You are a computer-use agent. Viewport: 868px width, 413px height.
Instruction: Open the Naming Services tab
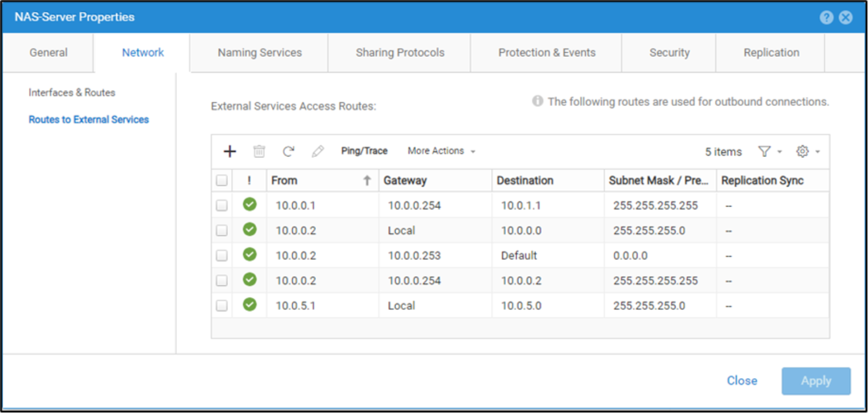pos(259,53)
